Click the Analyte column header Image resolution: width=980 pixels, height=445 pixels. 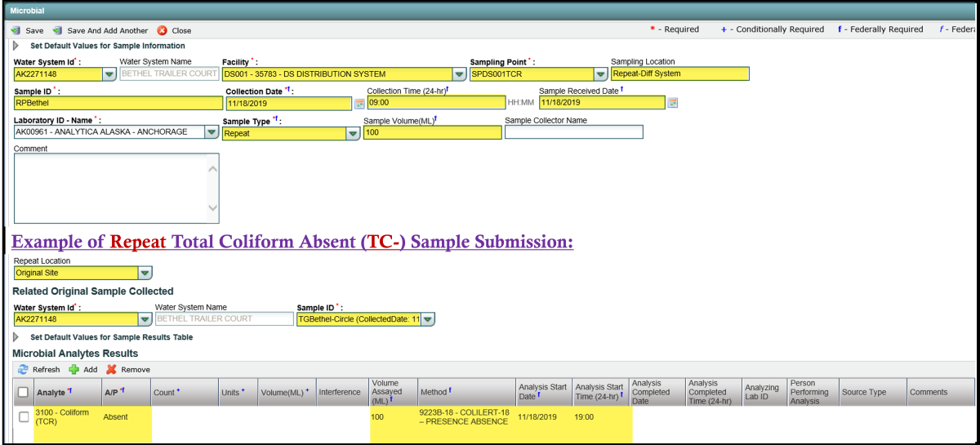click(x=52, y=392)
